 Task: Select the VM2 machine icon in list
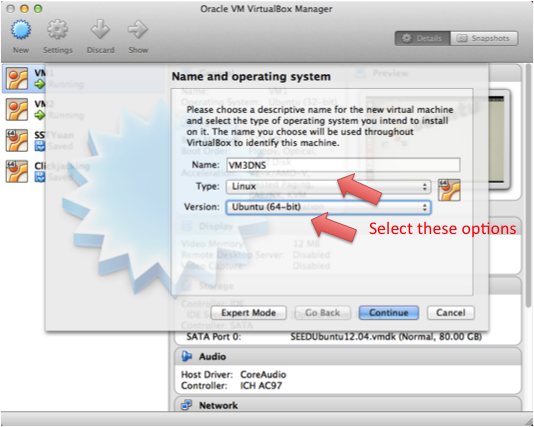click(x=17, y=109)
